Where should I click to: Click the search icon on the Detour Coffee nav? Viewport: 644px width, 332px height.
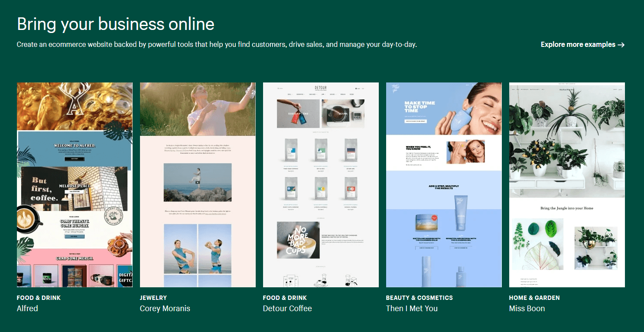(x=278, y=88)
